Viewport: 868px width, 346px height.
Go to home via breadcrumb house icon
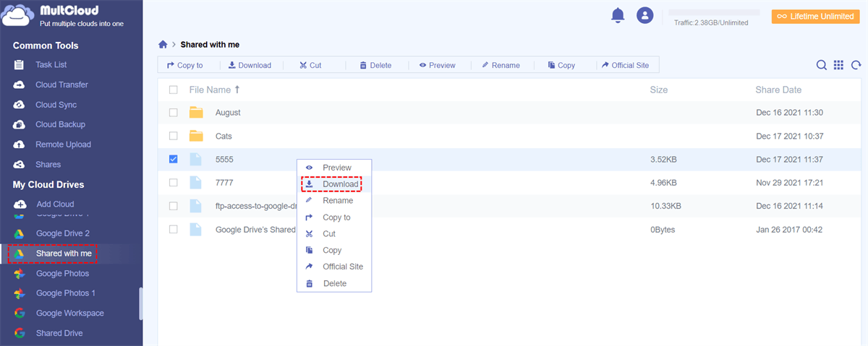(163, 45)
